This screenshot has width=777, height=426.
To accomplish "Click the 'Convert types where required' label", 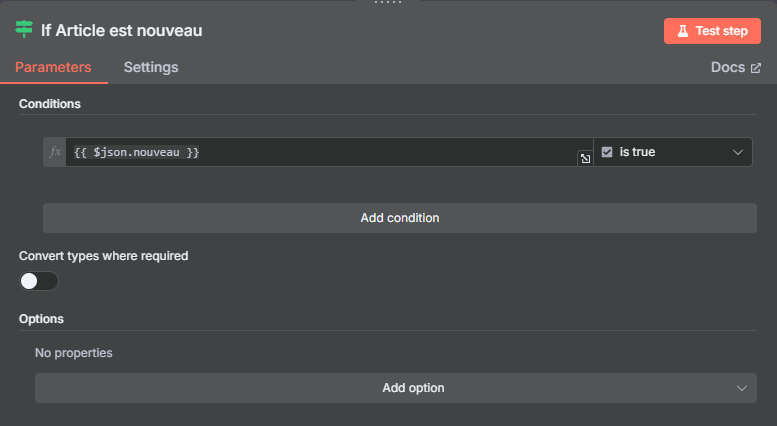I will (104, 256).
